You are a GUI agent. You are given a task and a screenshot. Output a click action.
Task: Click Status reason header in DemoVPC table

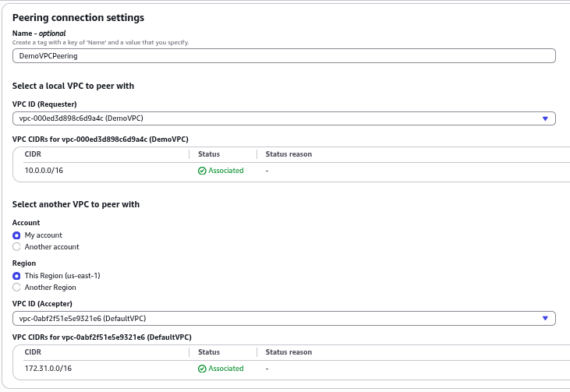[289, 154]
